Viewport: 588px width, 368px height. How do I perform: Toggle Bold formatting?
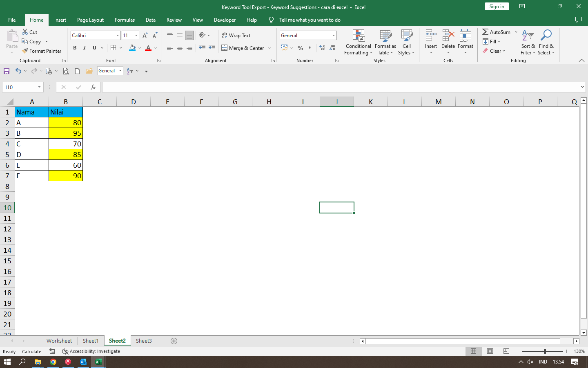click(75, 48)
